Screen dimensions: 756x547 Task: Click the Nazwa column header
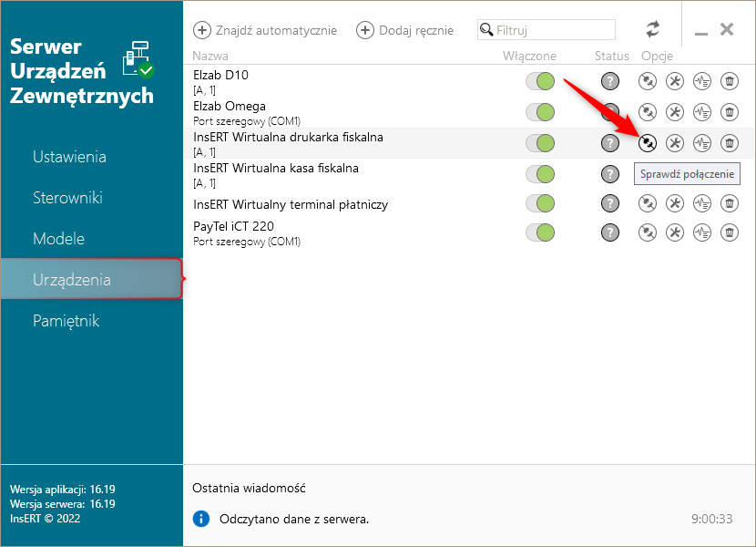(210, 56)
